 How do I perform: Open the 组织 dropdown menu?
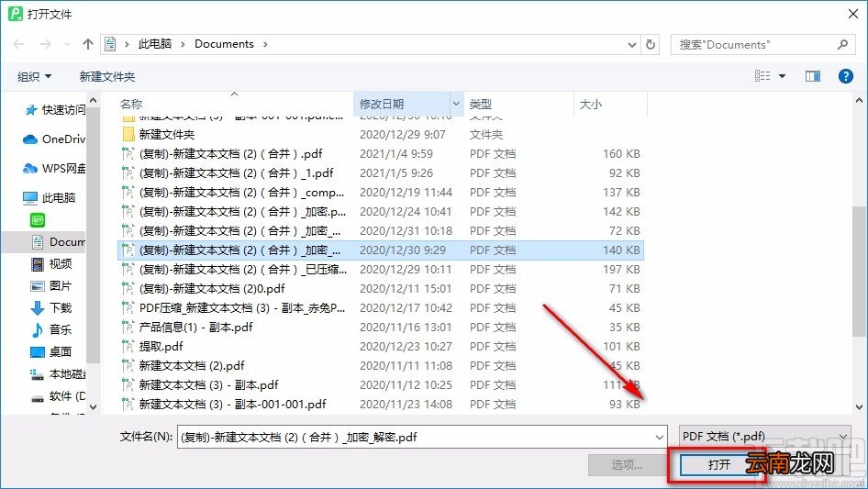click(34, 76)
